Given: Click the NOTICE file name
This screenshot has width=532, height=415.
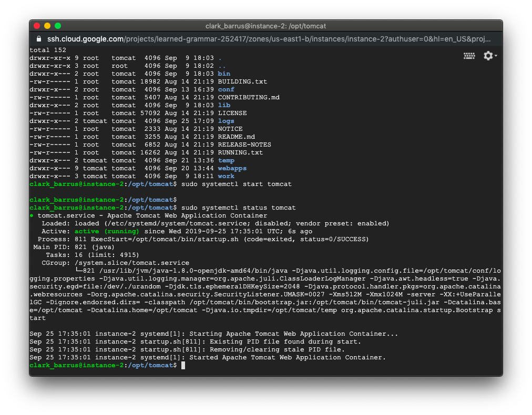Looking at the screenshot, I should [230, 129].
